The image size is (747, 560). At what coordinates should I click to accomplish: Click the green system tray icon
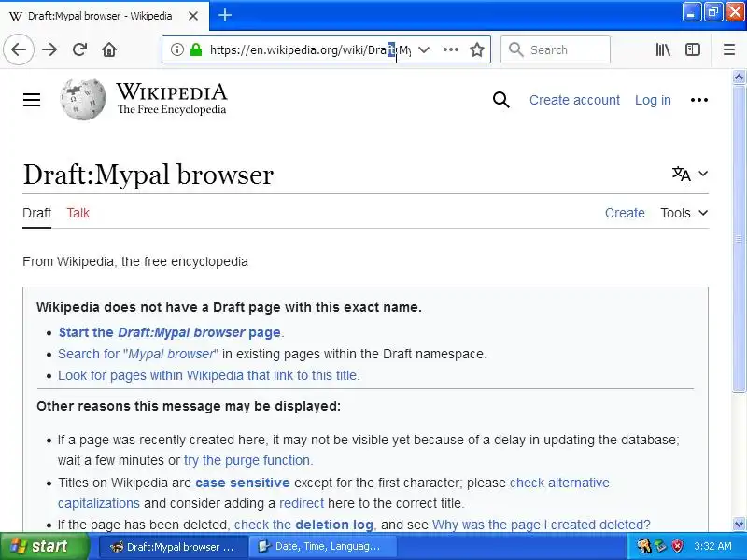click(660, 546)
